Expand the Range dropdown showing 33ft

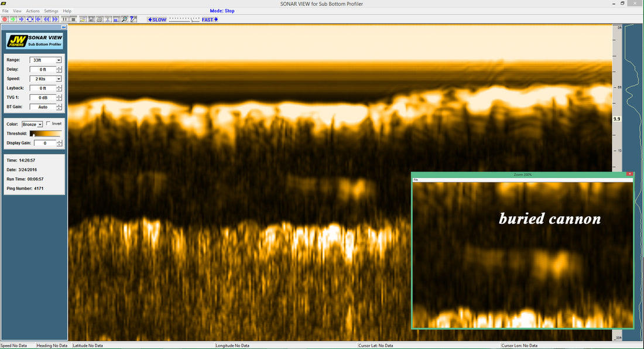[x=59, y=60]
